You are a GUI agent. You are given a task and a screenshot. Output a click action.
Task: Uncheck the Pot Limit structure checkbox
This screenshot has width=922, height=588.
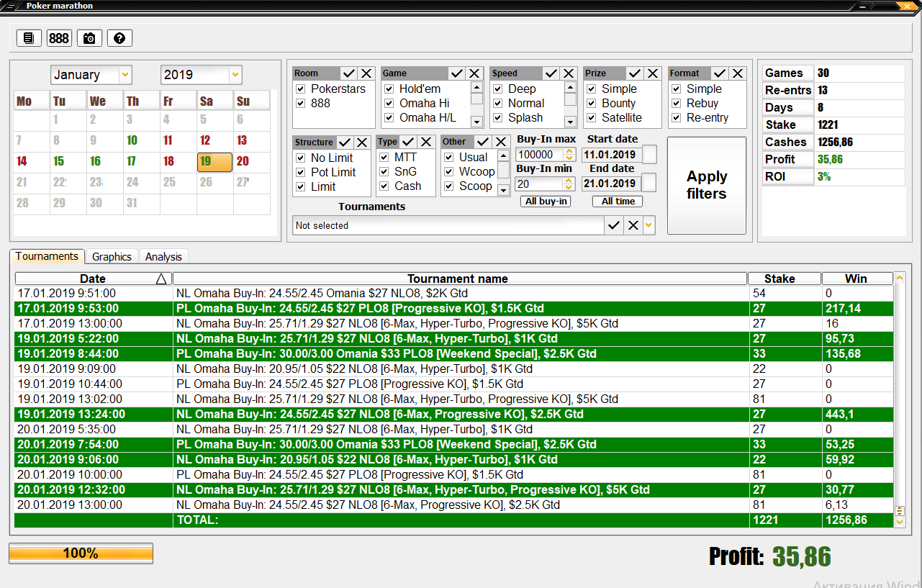[x=302, y=173]
